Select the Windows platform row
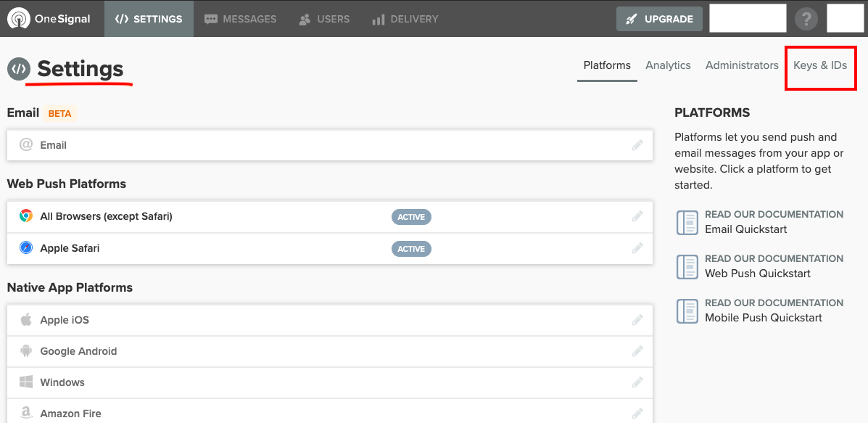The image size is (868, 423). (x=330, y=382)
